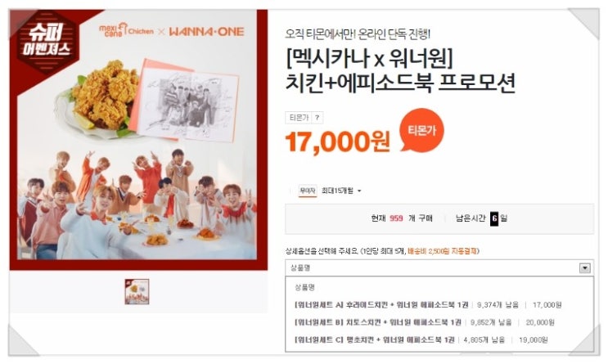Click the 959 purchase count
Screen dimensions: 608x364
click(396, 218)
